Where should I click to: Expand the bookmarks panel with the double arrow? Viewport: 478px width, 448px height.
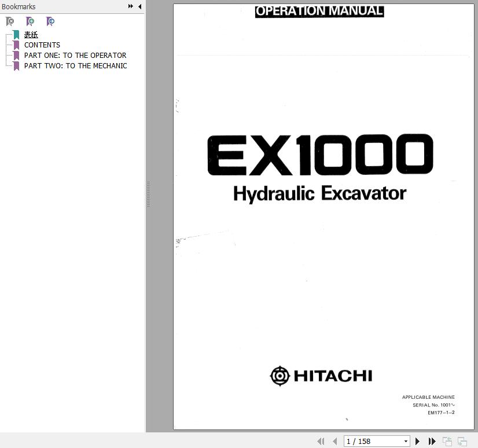(130, 6)
